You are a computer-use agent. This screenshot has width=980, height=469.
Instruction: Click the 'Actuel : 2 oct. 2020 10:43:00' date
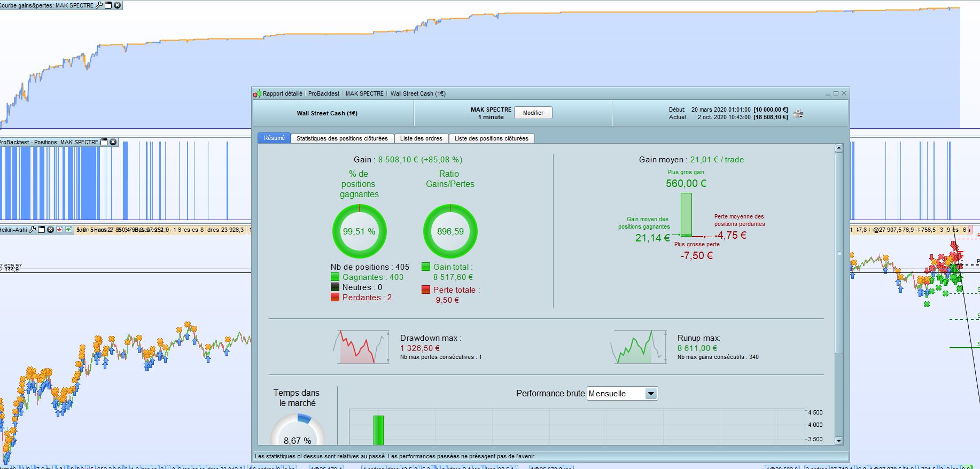[x=710, y=117]
